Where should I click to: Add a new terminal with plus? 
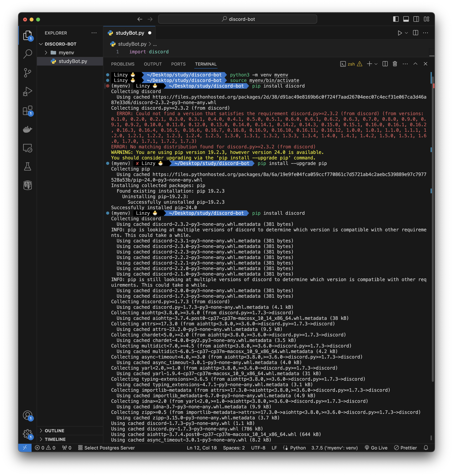(369, 64)
